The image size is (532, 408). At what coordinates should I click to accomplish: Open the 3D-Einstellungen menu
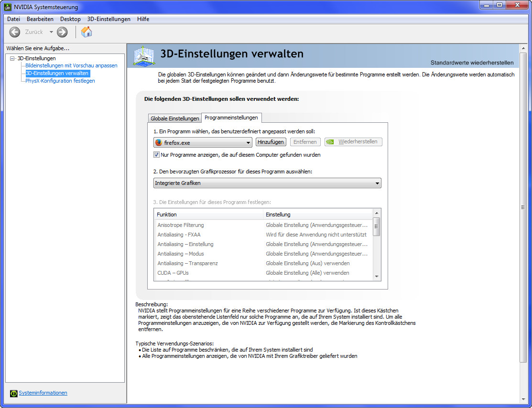[x=109, y=19]
